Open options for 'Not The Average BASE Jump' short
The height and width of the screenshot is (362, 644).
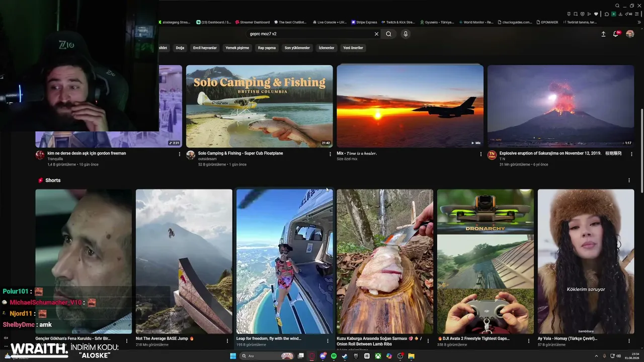[227, 341]
